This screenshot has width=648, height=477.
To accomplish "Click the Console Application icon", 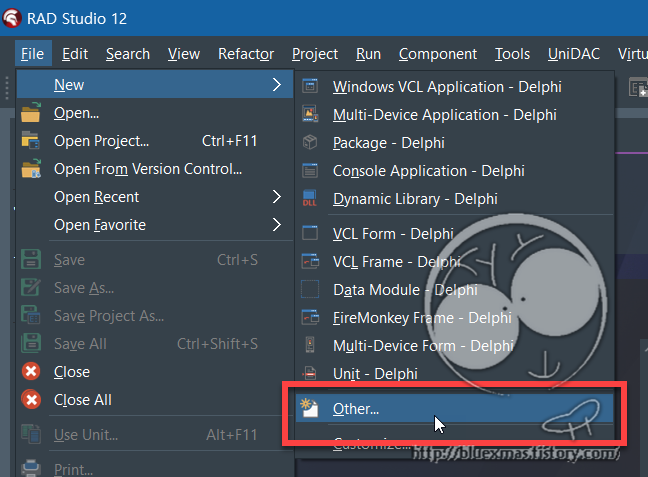I will pyautogui.click(x=310, y=170).
